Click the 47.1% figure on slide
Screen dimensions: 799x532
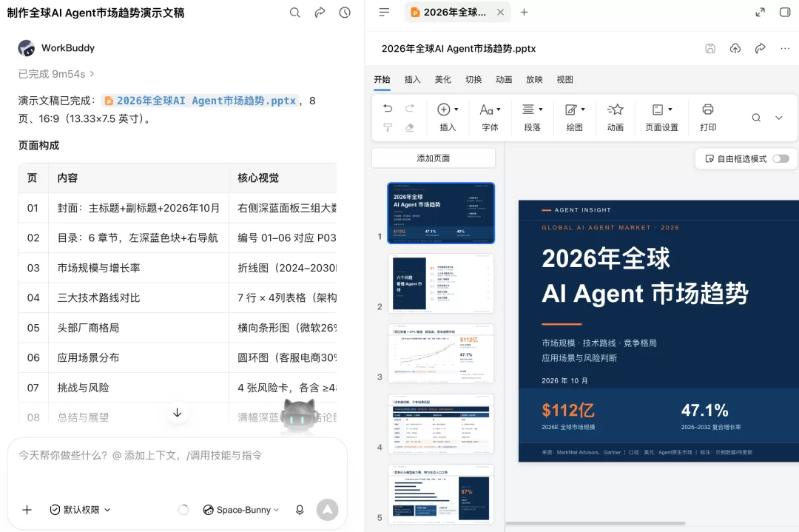pos(705,410)
